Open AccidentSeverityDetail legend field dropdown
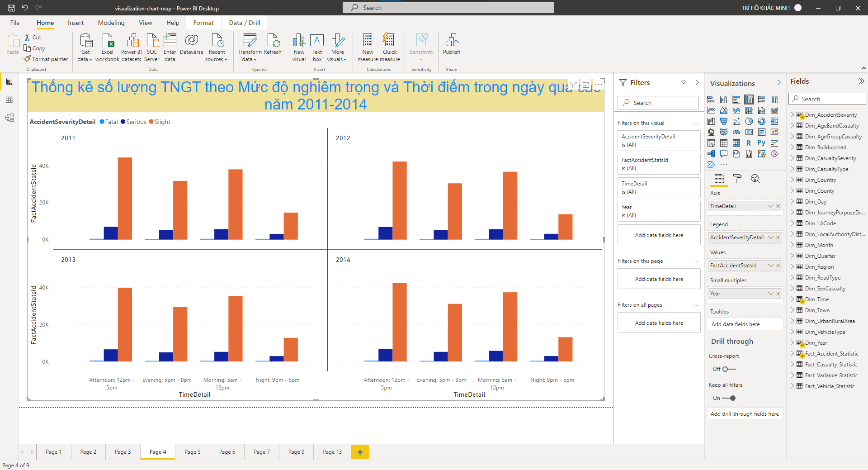This screenshot has height=470, width=868. click(x=771, y=237)
